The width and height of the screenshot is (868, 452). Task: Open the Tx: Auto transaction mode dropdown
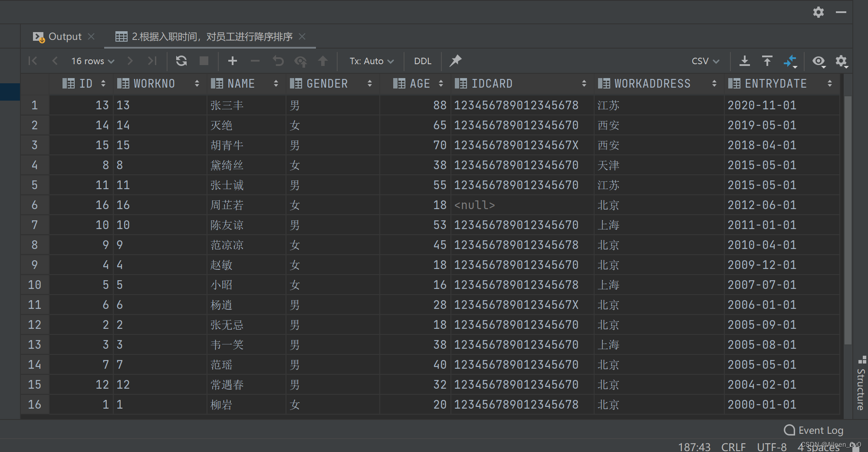pos(372,61)
